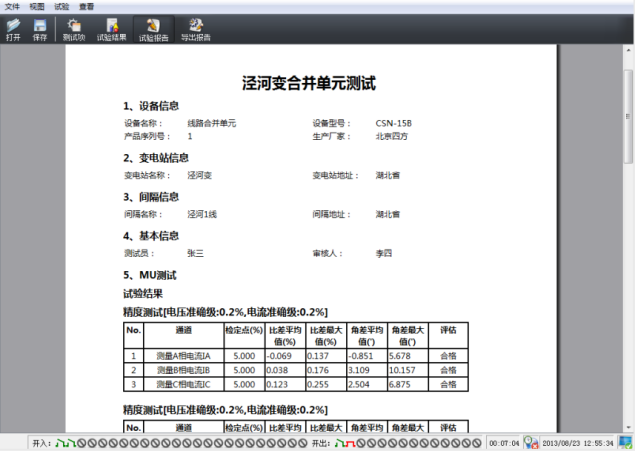635x451 pixels.
Task: Click the green-check icon at status bar's right end
Action: (x=625, y=442)
